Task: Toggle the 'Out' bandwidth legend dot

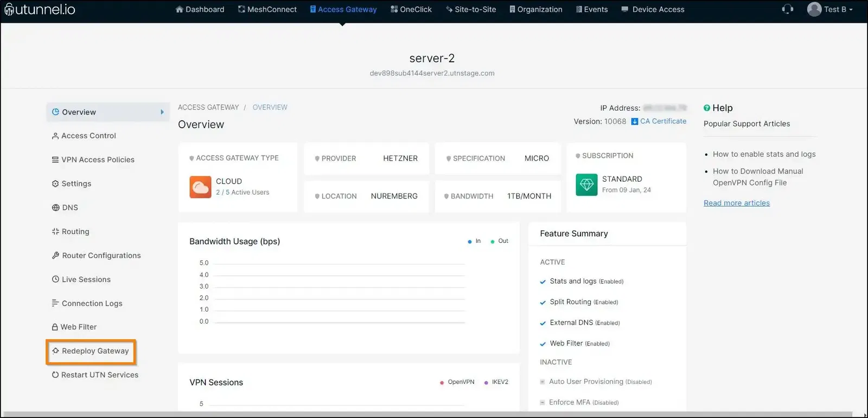Action: 493,241
